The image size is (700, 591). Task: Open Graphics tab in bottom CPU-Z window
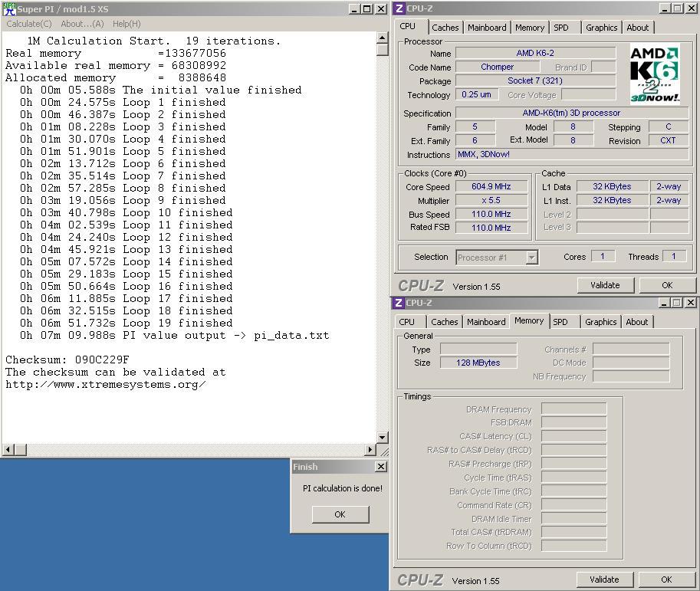click(600, 322)
